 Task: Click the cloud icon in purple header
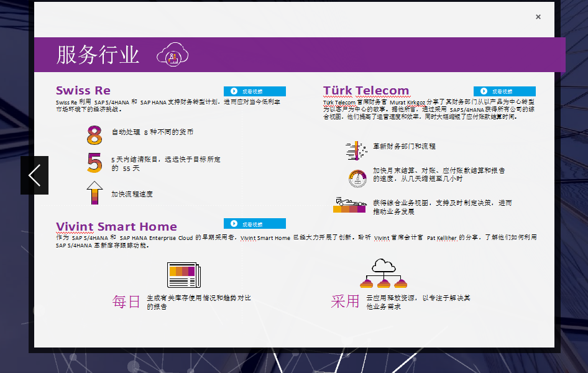(172, 55)
